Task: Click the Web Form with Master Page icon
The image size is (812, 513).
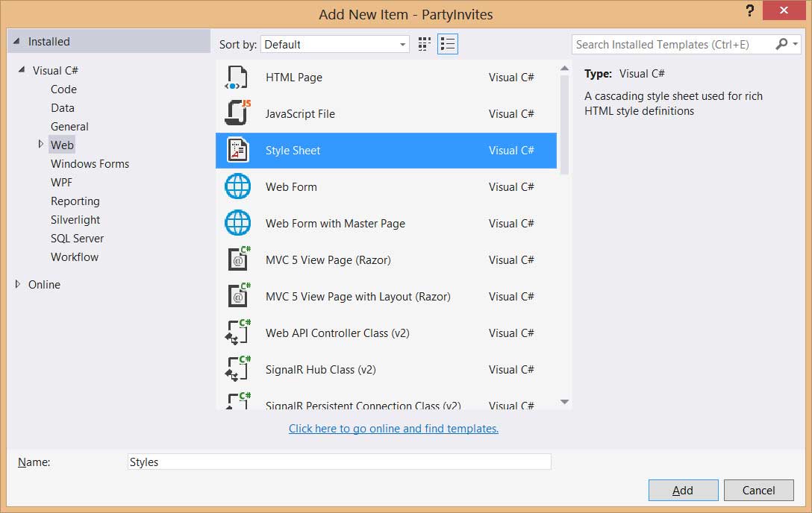Action: pos(237,224)
